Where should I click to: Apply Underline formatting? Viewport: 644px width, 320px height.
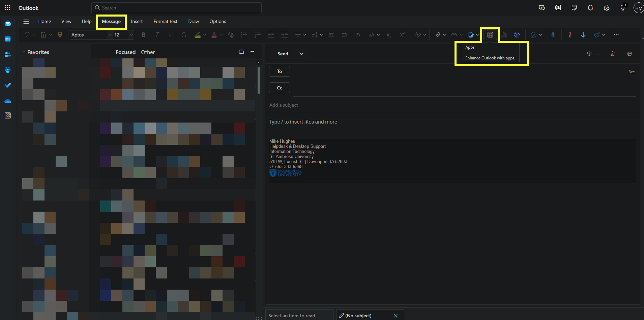tap(170, 35)
